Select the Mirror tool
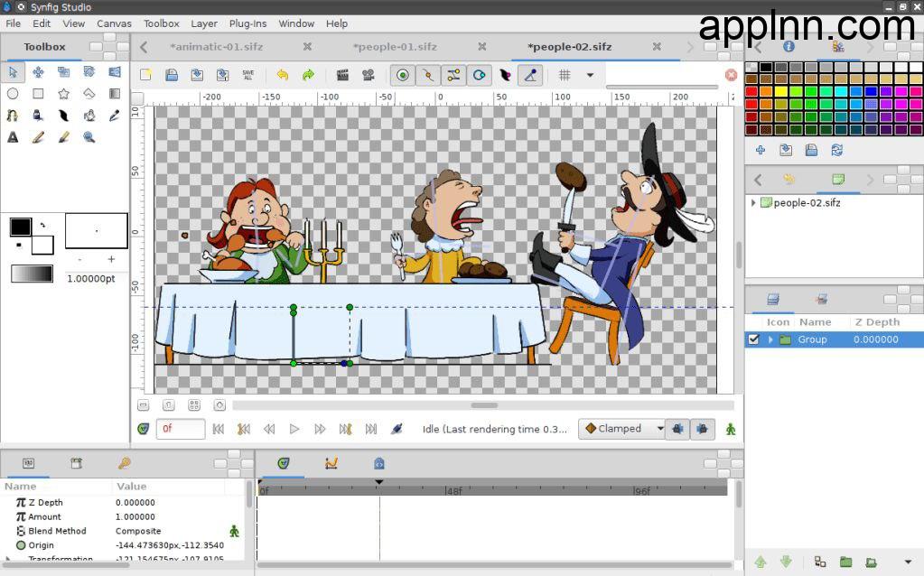 tap(115, 72)
